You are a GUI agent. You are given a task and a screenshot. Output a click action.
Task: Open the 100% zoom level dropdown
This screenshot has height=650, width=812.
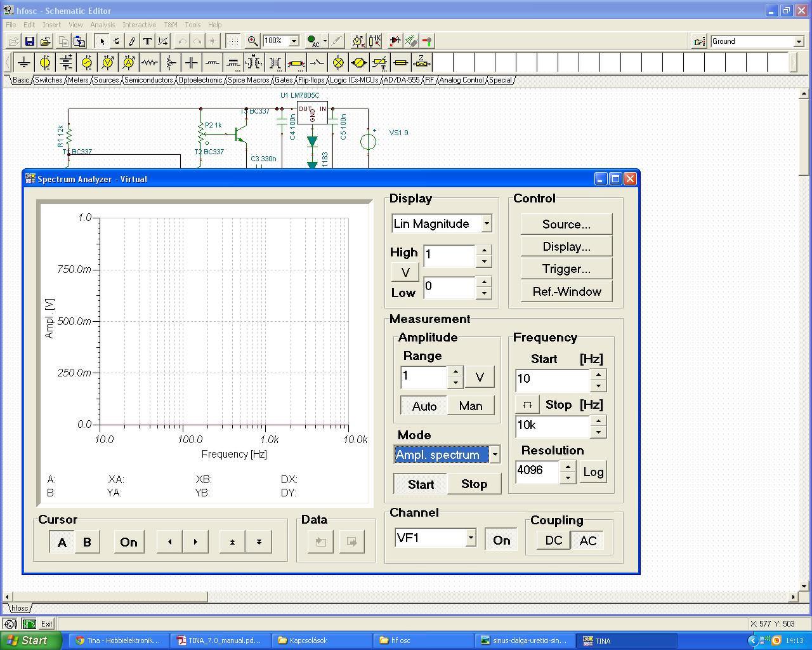point(294,41)
